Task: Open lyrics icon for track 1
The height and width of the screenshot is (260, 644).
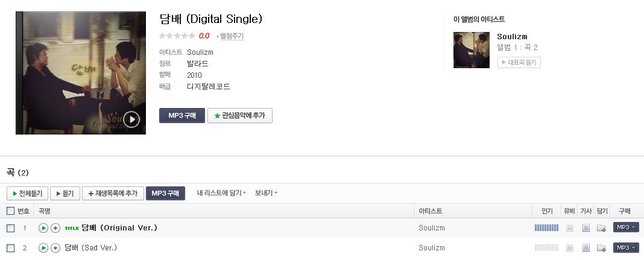Action: coord(586,228)
